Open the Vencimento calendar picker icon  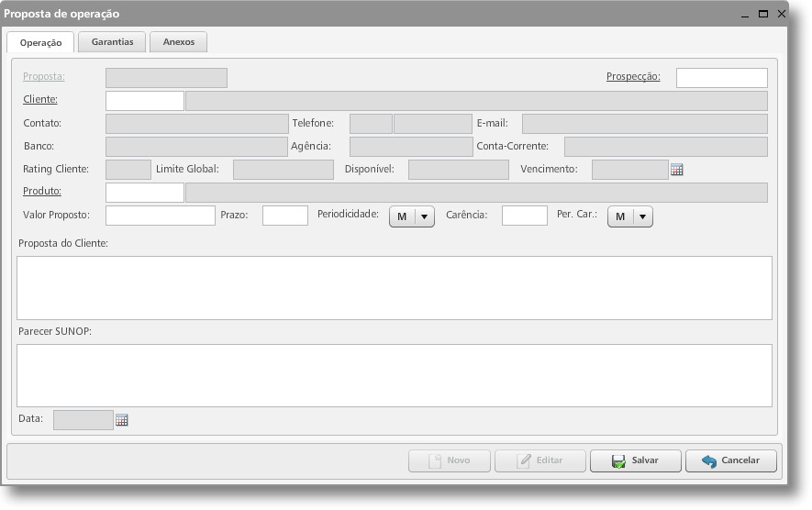pyautogui.click(x=676, y=170)
